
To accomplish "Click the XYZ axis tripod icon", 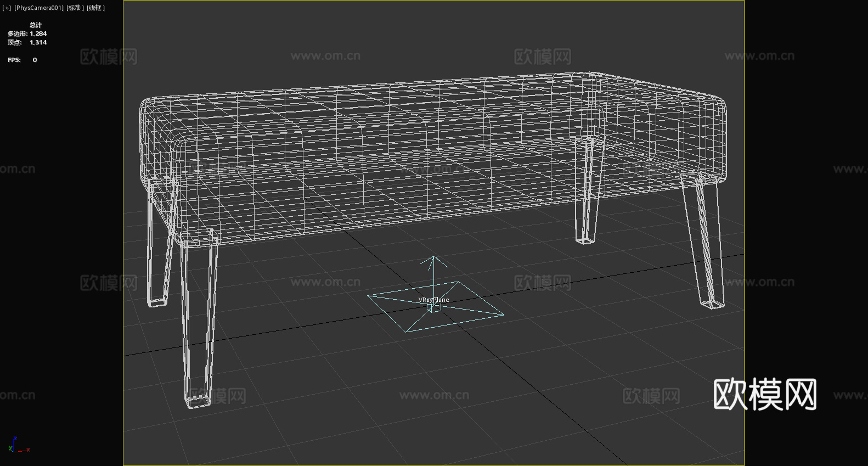I will (19, 445).
